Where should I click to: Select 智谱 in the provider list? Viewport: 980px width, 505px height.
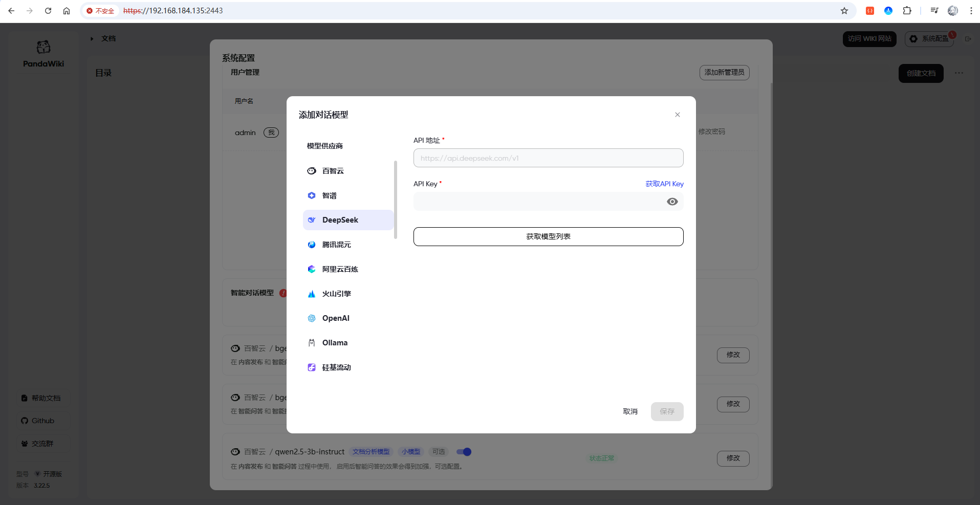348,195
